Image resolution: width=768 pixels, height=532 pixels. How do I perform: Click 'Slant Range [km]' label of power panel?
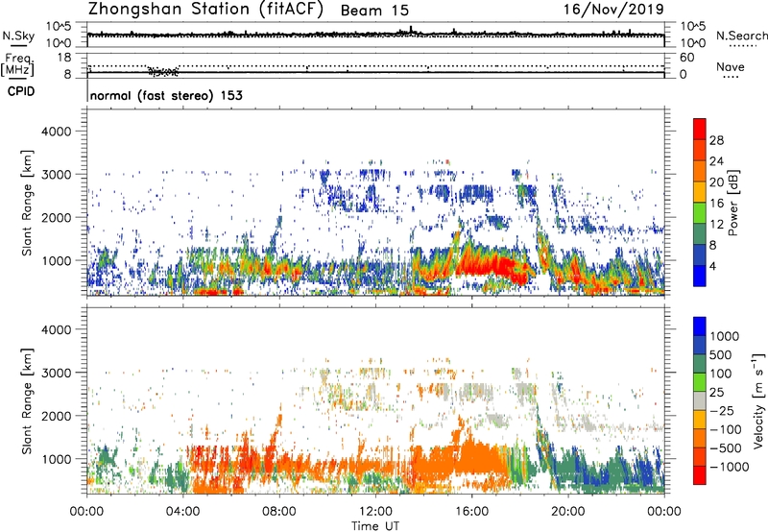click(27, 203)
